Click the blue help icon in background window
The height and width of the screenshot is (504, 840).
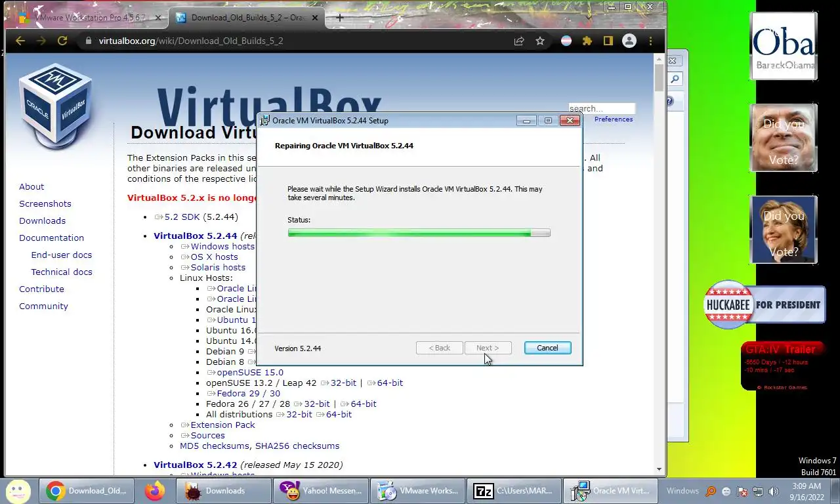pos(670,102)
